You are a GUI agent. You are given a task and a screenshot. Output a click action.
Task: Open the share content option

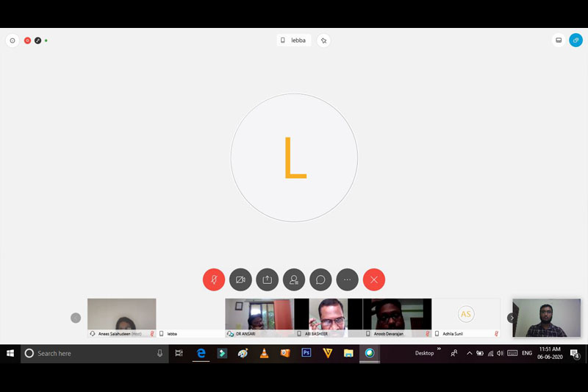point(267,279)
